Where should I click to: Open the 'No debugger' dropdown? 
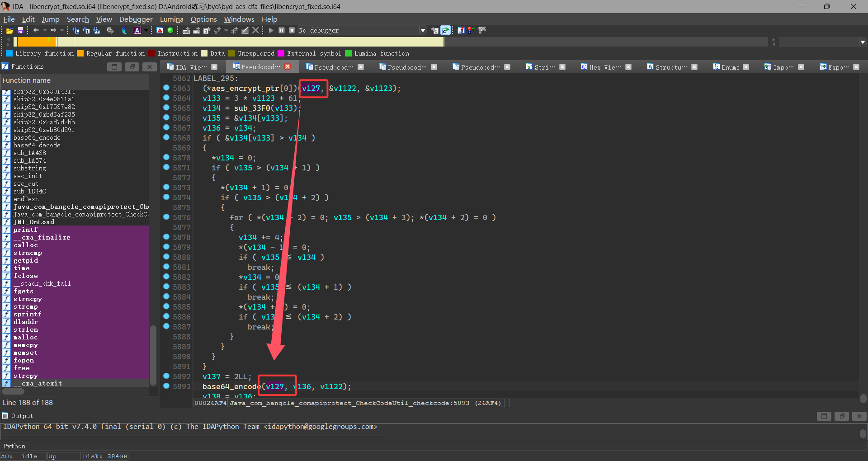tap(423, 30)
